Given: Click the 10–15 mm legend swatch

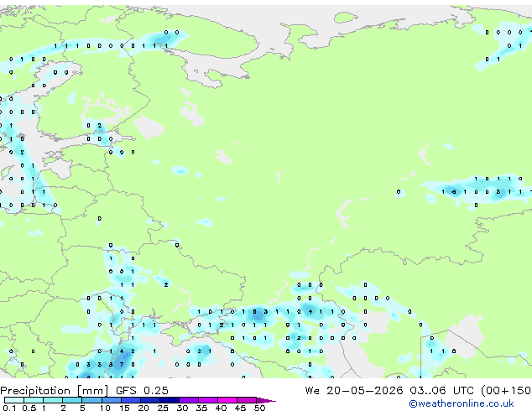Looking at the screenshot, I should (x=111, y=400).
